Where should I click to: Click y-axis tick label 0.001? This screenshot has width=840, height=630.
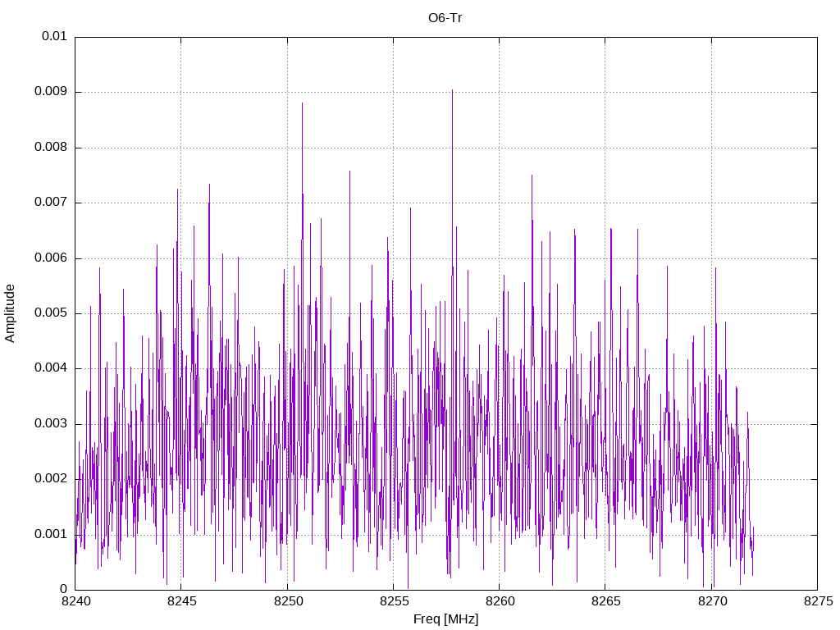(x=51, y=534)
